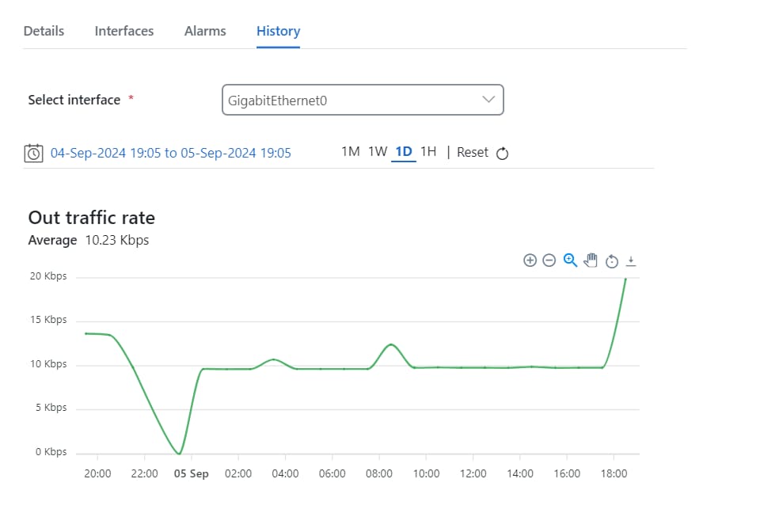Go to the Alarms tab
Screen dimensions: 760x532
(x=205, y=31)
